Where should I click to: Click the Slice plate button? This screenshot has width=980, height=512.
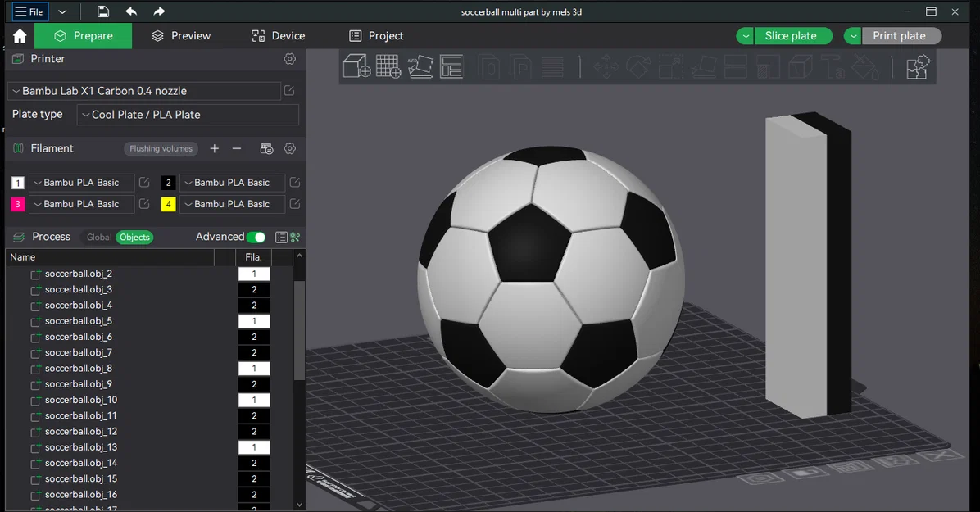coord(792,35)
